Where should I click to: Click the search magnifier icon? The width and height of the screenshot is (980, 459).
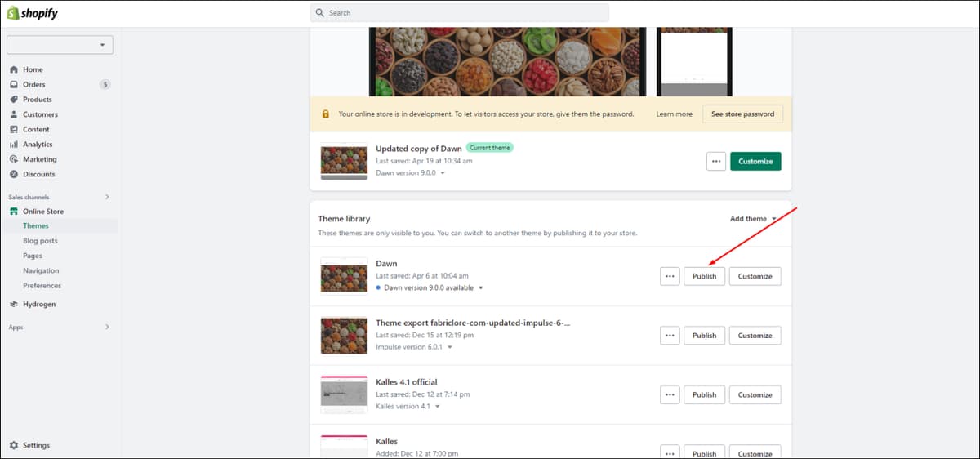click(x=320, y=13)
